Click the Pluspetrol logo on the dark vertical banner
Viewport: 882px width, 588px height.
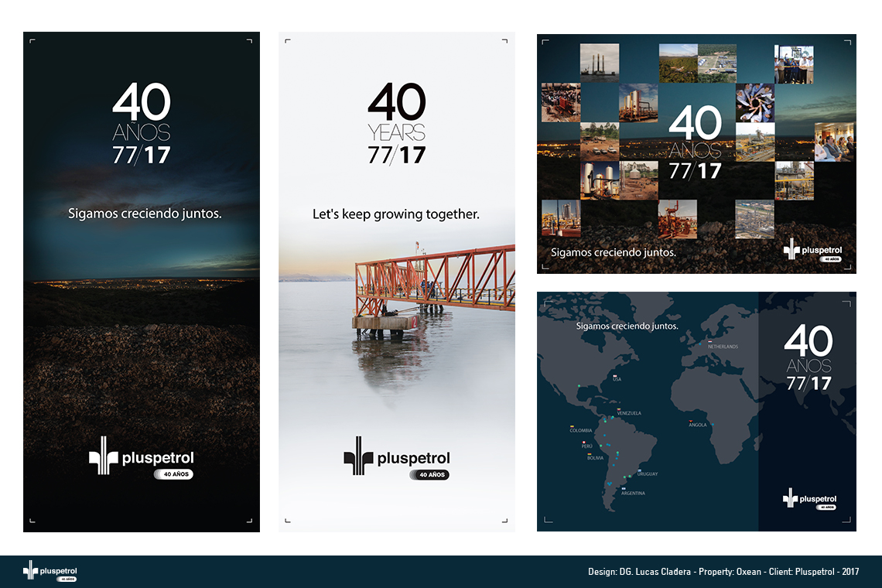141,458
